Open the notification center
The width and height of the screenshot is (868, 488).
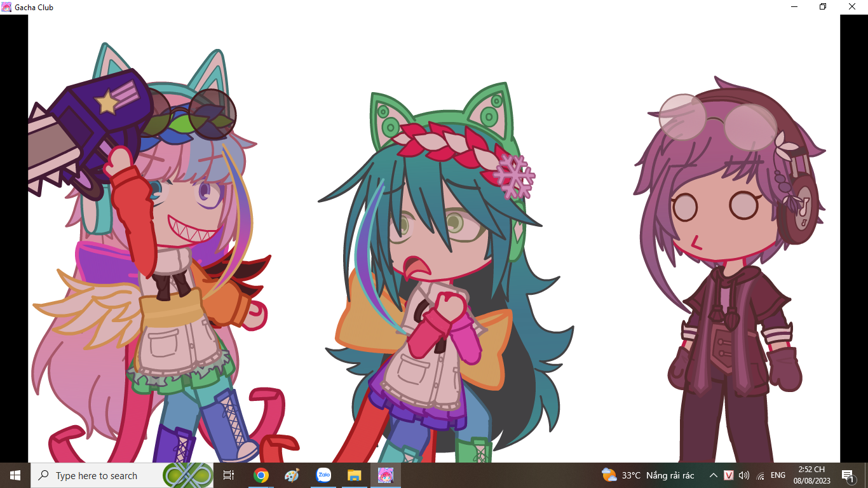click(847, 475)
